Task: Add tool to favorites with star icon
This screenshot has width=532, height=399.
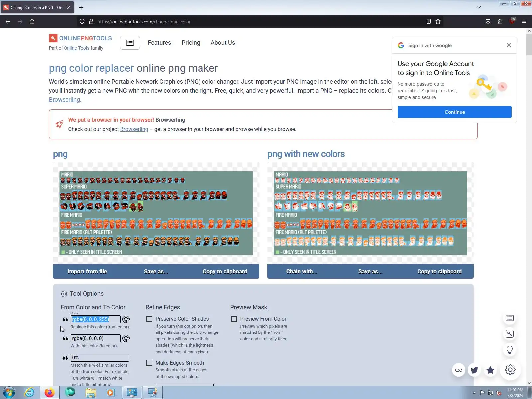Action: click(490, 370)
